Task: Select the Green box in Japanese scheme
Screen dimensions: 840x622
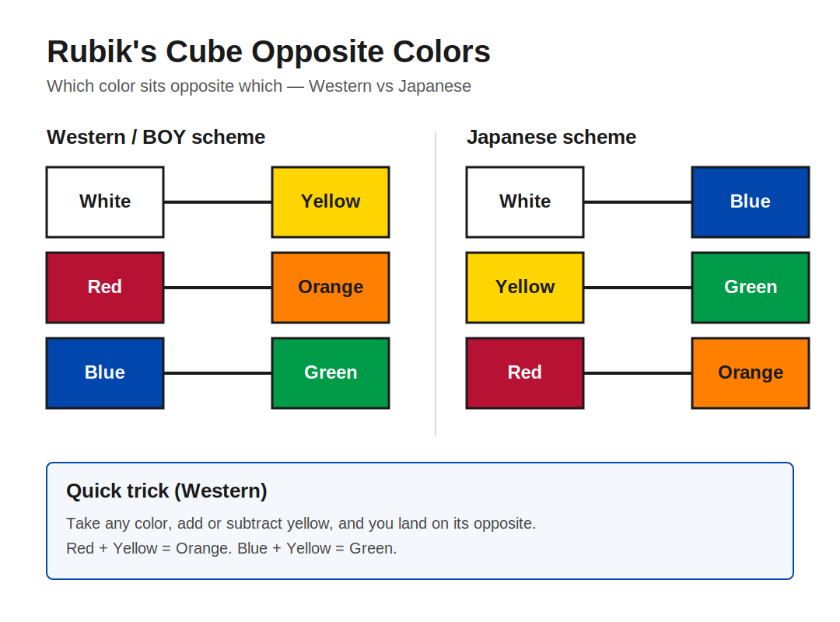Action: 751,288
